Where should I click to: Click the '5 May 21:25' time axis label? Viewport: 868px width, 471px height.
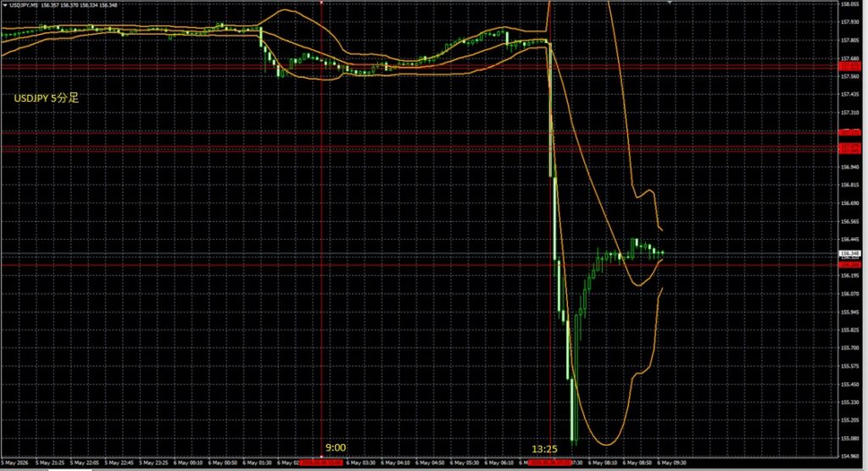point(50,463)
